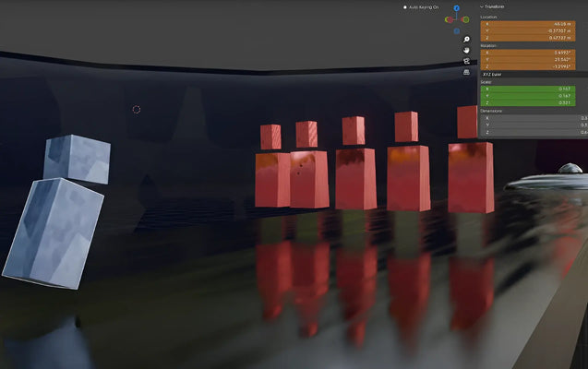
Task: Click the zoom magnifier icon in viewport
Action: click(467, 39)
